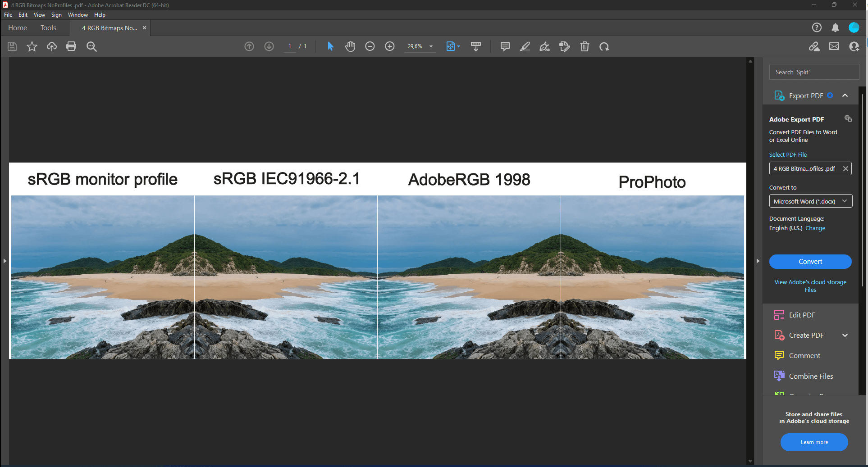Image resolution: width=868 pixels, height=467 pixels.
Task: Open the View menu
Action: point(39,15)
